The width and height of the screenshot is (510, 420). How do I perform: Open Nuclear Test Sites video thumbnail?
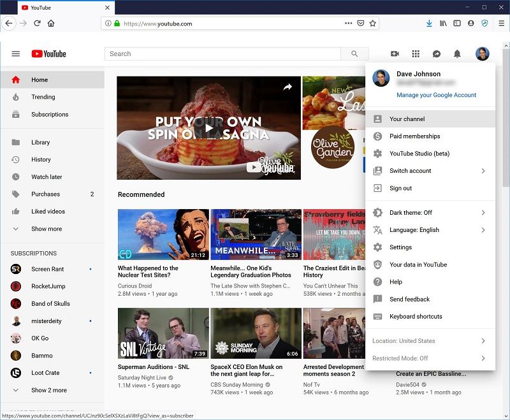(x=163, y=235)
